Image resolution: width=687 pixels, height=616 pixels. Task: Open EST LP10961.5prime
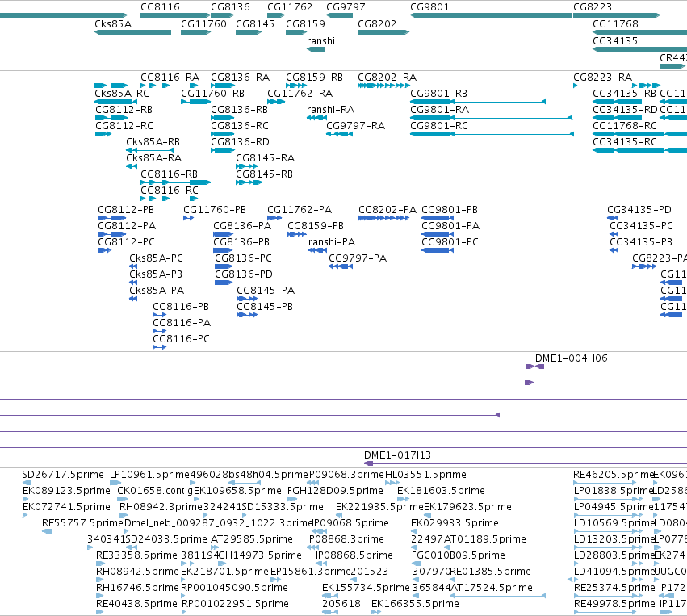point(149,475)
